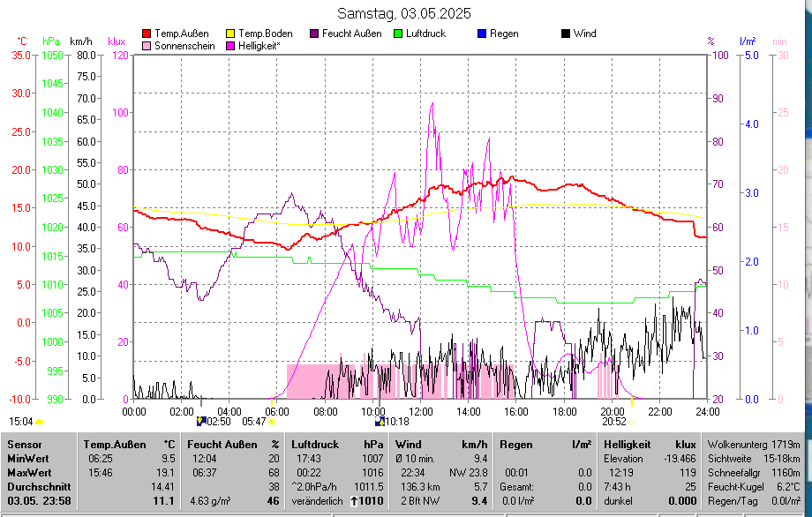Click the Sonnenschein legend label
The image size is (812, 517).
click(x=184, y=46)
